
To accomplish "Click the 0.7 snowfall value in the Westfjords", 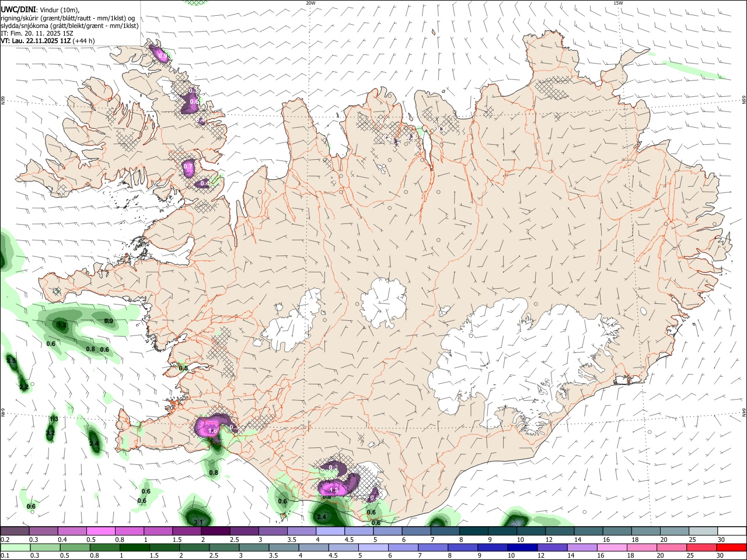I will 188,167.
